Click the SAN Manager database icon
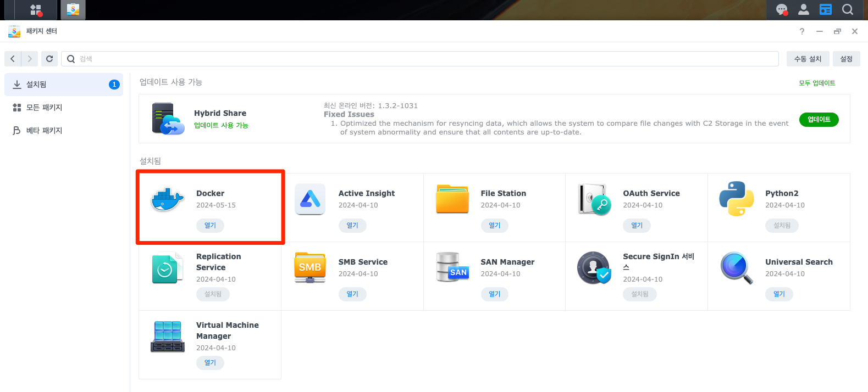 (452, 267)
